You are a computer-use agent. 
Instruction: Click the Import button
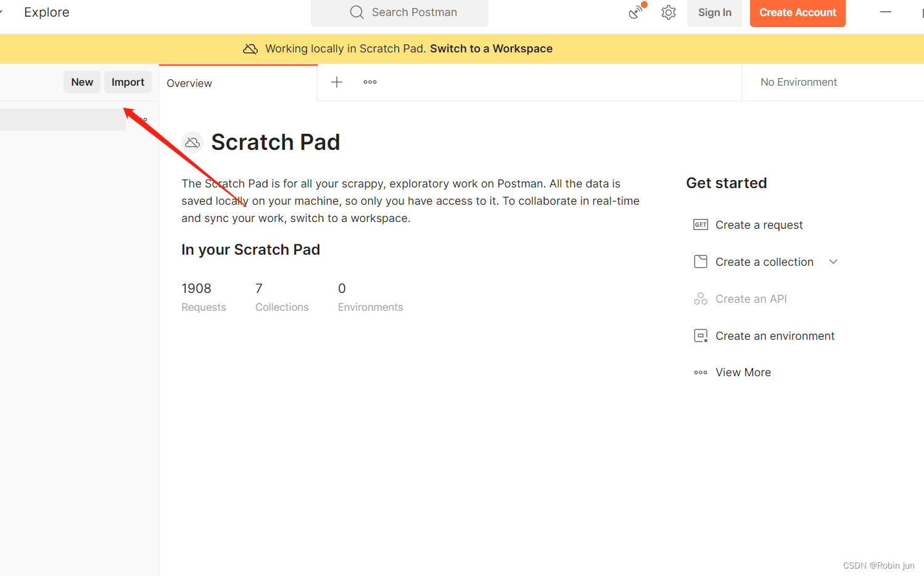point(128,82)
